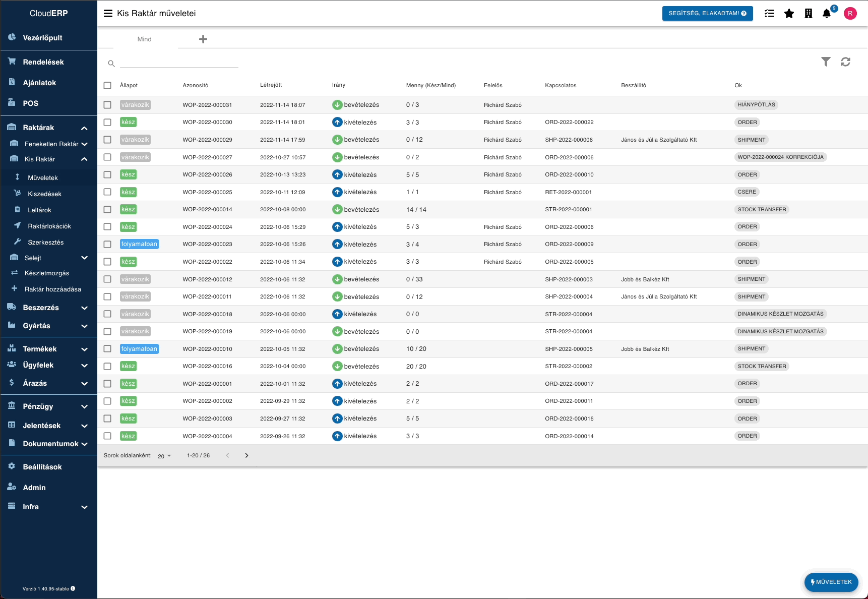Open the filter funnel icon
The width and height of the screenshot is (868, 599).
point(826,62)
